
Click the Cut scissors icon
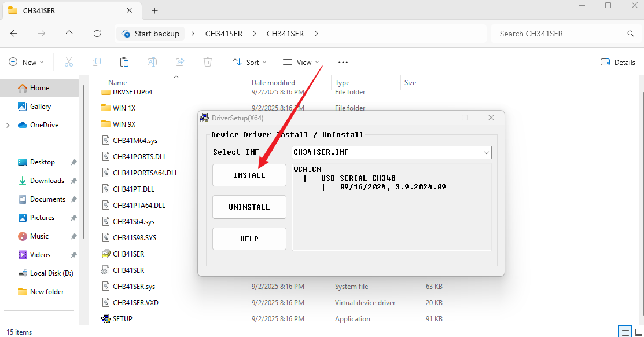tap(69, 62)
